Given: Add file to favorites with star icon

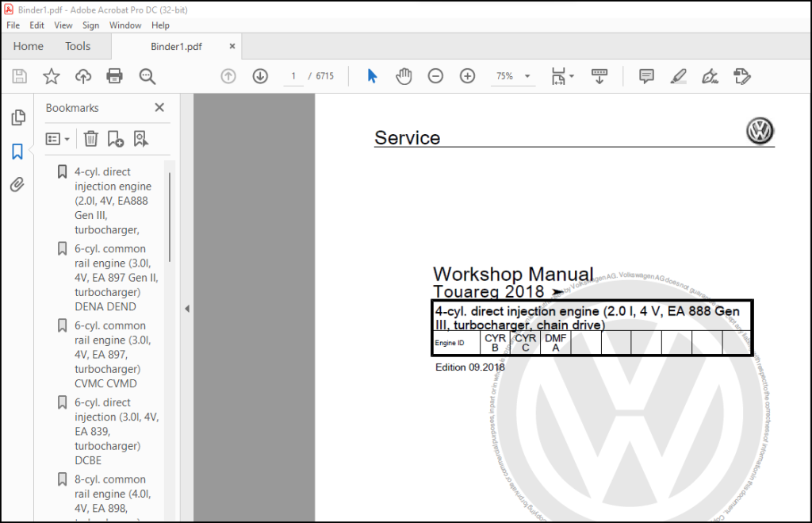Looking at the screenshot, I should tap(52, 77).
